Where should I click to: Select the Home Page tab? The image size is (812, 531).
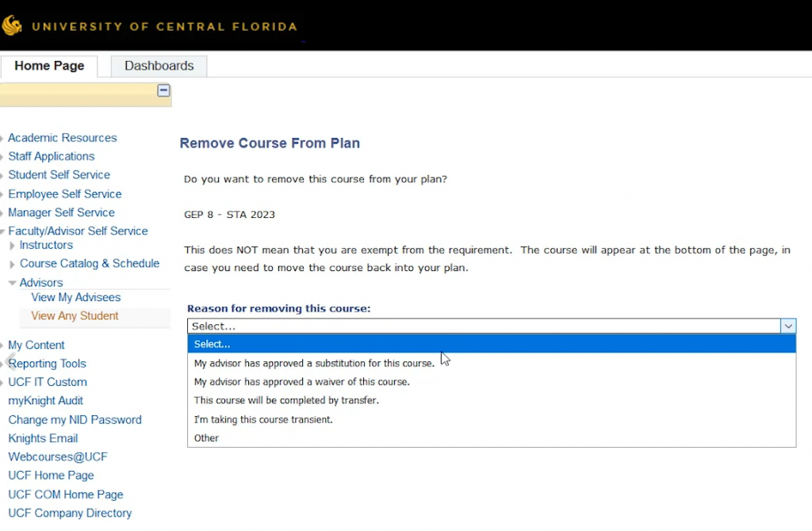tap(49, 66)
